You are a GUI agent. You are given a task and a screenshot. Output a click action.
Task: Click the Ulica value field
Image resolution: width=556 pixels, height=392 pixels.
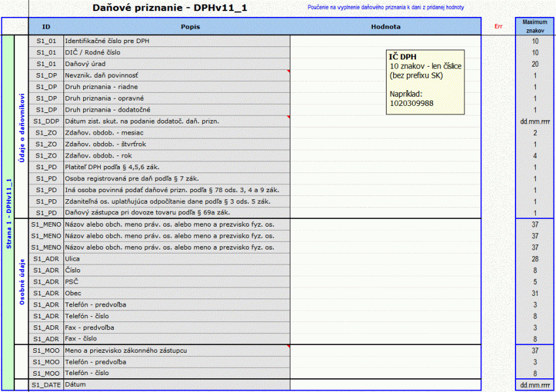385,259
